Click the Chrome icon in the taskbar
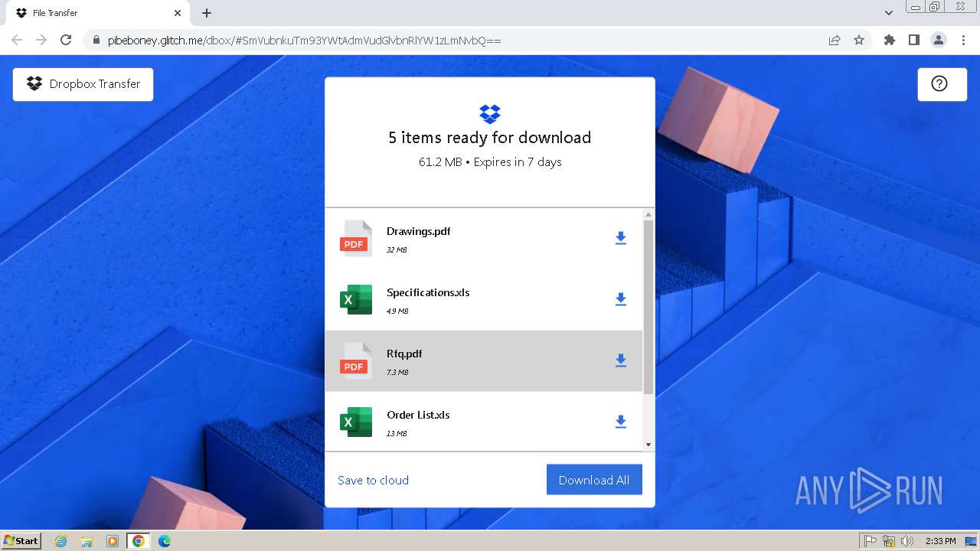Image resolution: width=980 pixels, height=551 pixels. coord(139,541)
